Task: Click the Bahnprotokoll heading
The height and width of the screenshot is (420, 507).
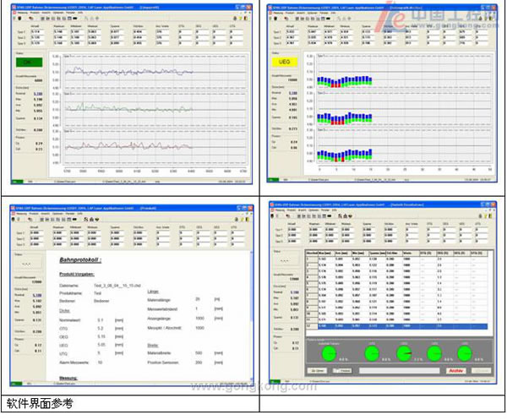Action: click(80, 259)
